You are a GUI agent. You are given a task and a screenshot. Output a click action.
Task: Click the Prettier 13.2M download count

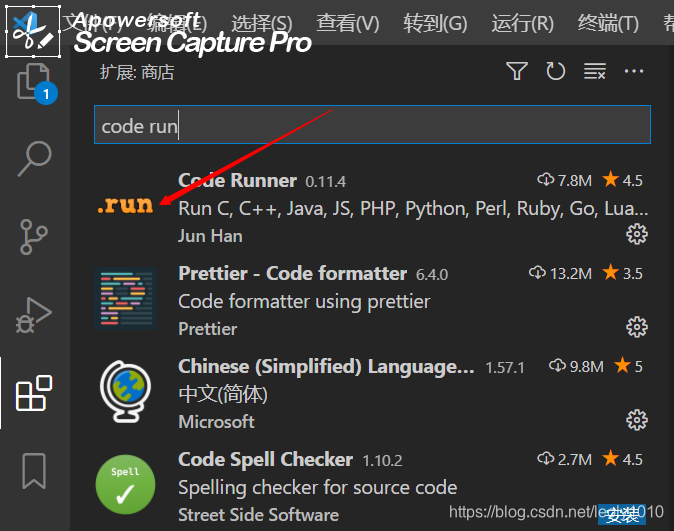pyautogui.click(x=560, y=273)
